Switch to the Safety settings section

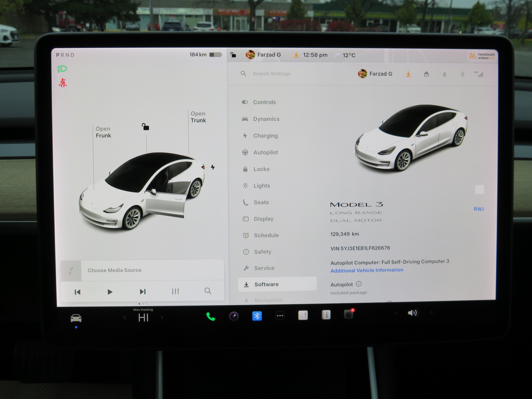[x=263, y=252]
